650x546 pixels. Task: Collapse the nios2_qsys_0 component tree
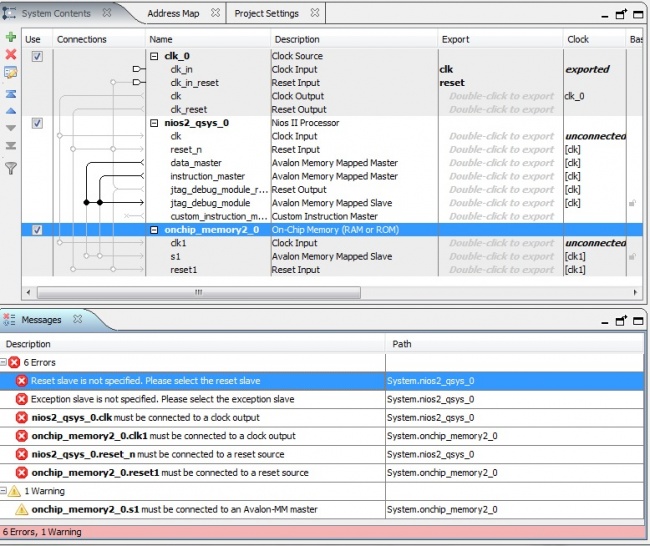[x=154, y=123]
